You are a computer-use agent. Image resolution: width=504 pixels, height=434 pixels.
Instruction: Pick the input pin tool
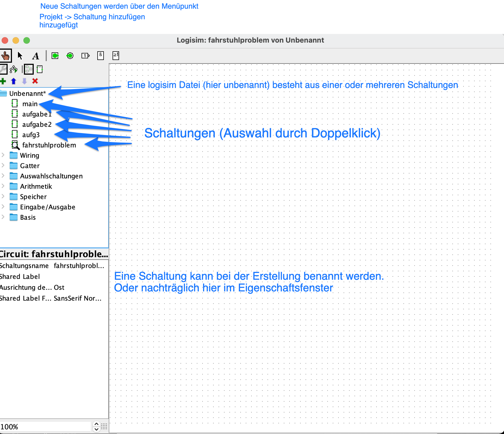point(55,56)
